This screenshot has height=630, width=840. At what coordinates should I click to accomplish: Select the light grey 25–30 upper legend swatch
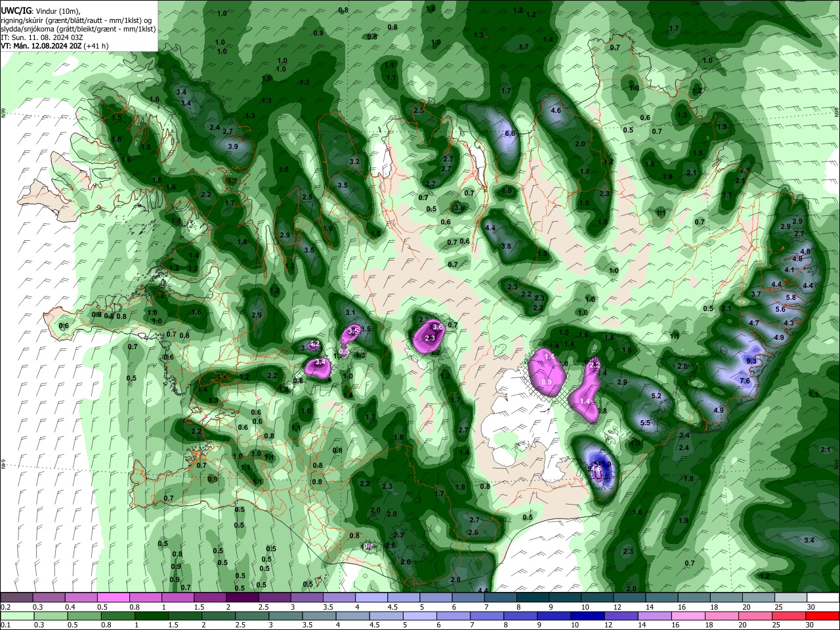coord(790,598)
